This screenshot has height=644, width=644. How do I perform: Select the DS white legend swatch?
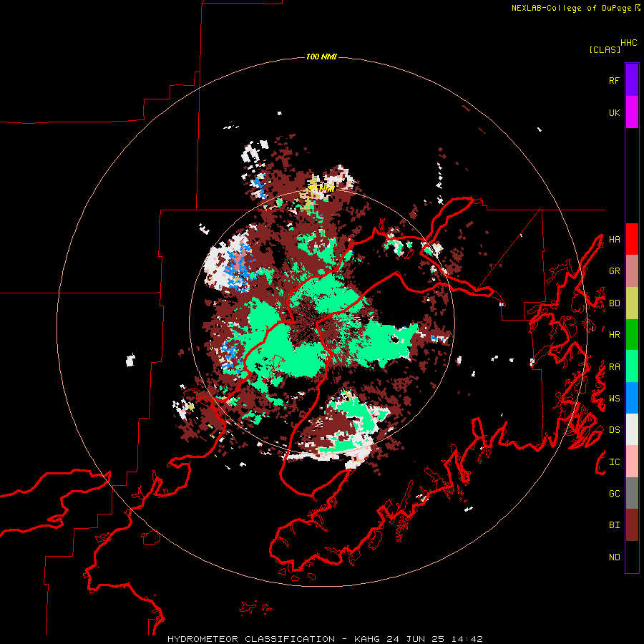pyautogui.click(x=632, y=429)
